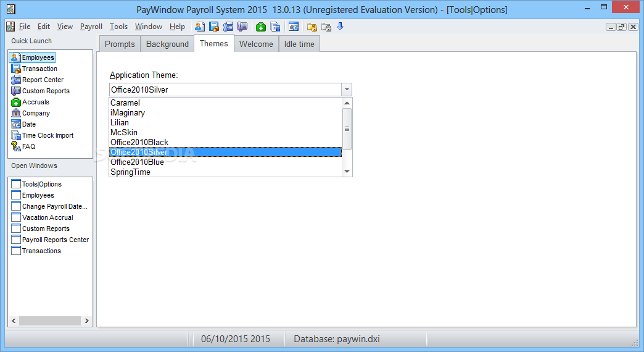644x352 pixels.
Task: Click the blue down arrow toolbar icon
Action: [x=340, y=27]
